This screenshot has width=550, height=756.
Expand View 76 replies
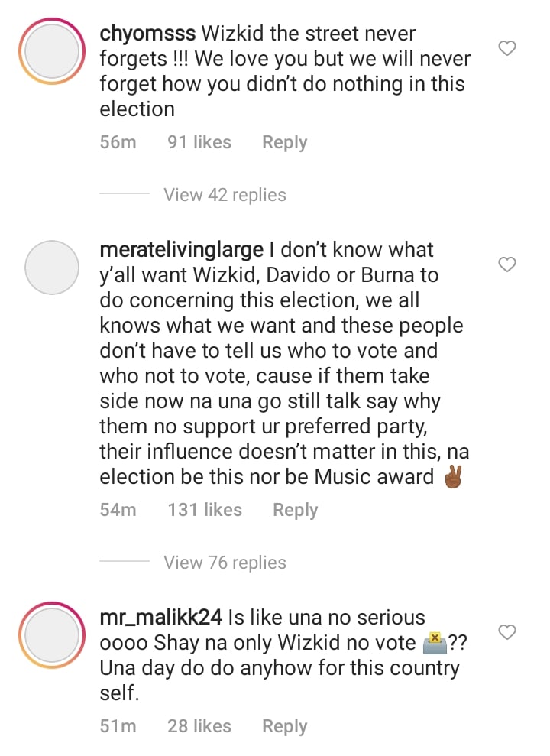tap(225, 563)
